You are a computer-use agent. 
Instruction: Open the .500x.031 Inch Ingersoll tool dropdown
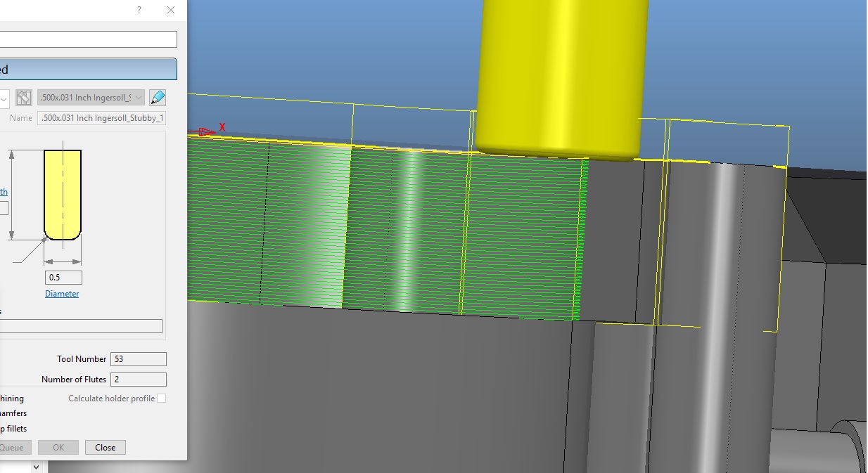pyautogui.click(x=90, y=98)
